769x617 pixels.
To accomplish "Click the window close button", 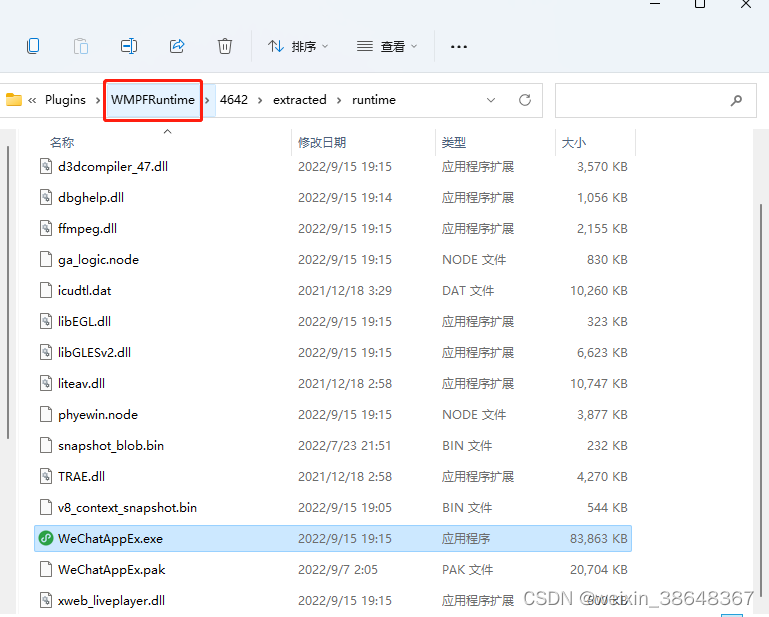I will (746, 4).
